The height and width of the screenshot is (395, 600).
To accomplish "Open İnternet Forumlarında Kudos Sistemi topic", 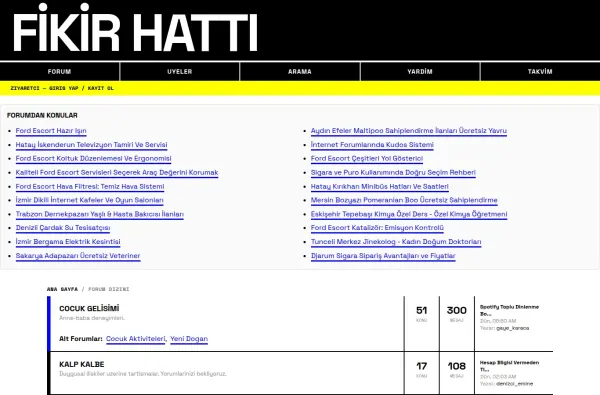I will [x=372, y=145].
